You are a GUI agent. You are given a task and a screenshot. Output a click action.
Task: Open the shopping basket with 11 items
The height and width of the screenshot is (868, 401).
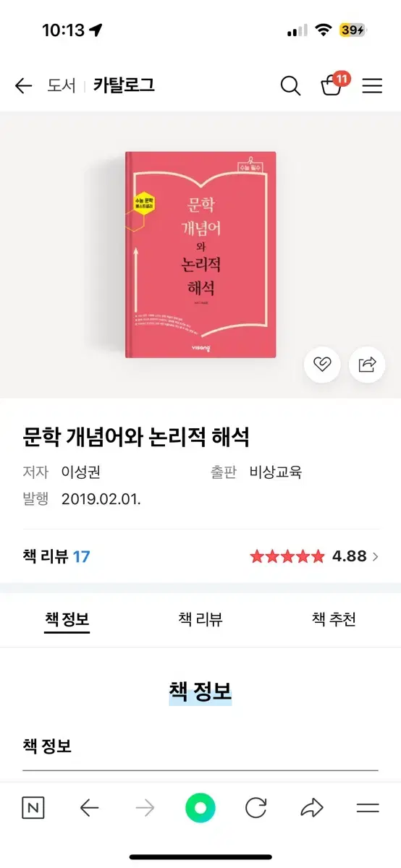tap(334, 85)
